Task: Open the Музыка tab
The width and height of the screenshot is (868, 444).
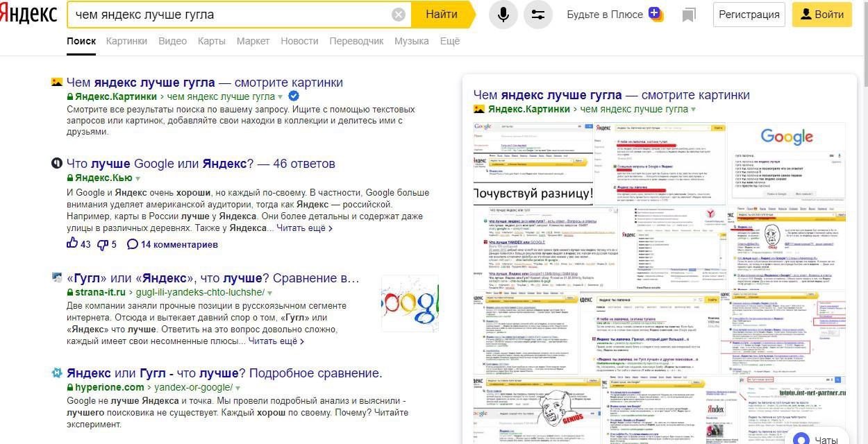Action: click(x=412, y=41)
